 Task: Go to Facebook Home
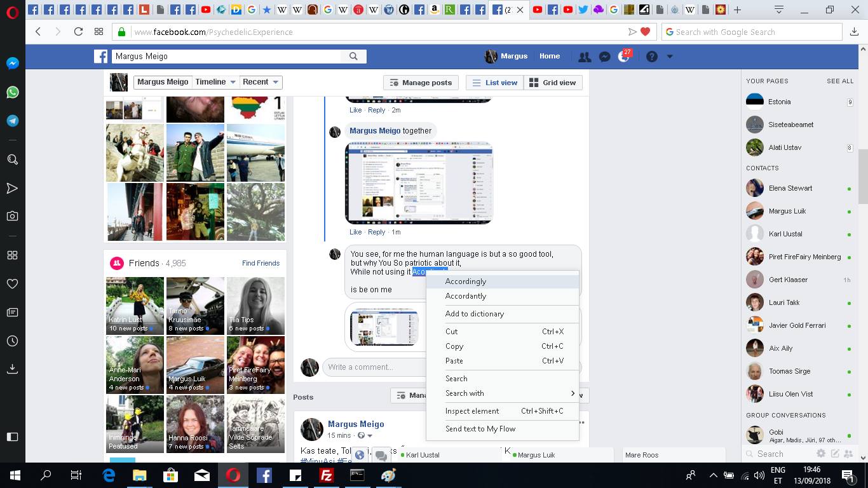[x=550, y=56]
